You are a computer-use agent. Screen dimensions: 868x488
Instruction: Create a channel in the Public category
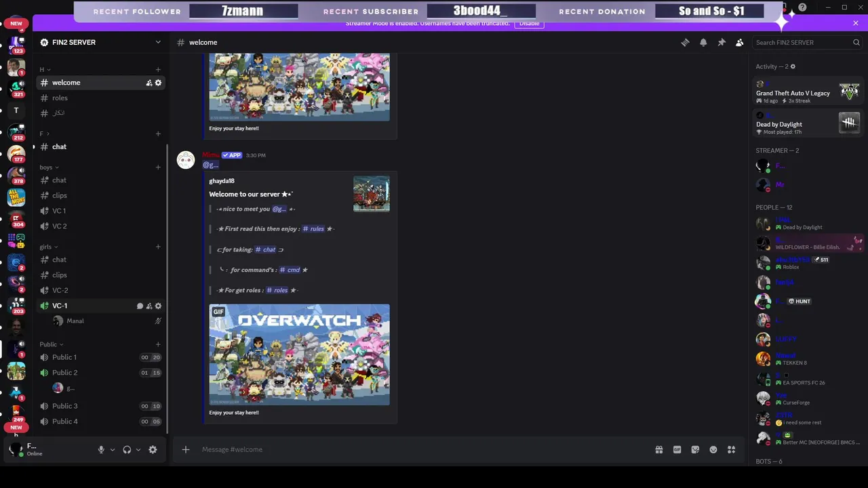[158, 344]
